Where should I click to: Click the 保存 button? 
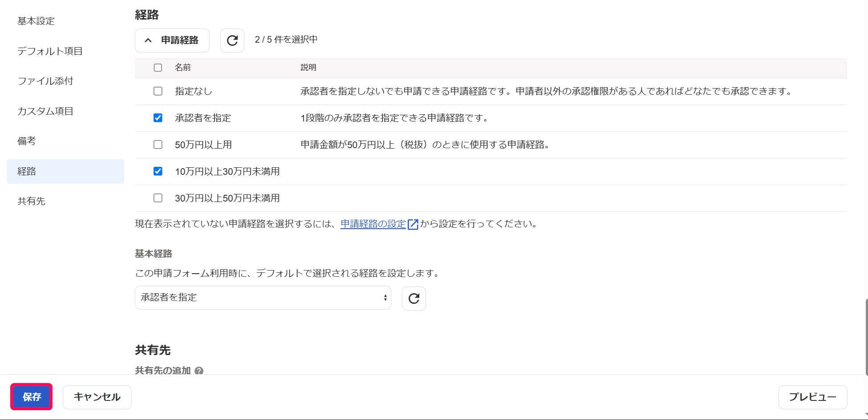click(x=32, y=397)
